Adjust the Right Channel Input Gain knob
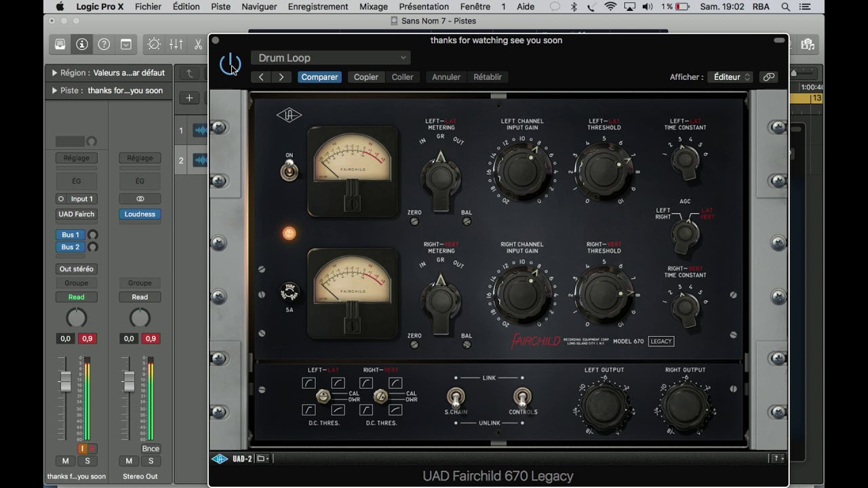868x488 pixels. pyautogui.click(x=521, y=293)
